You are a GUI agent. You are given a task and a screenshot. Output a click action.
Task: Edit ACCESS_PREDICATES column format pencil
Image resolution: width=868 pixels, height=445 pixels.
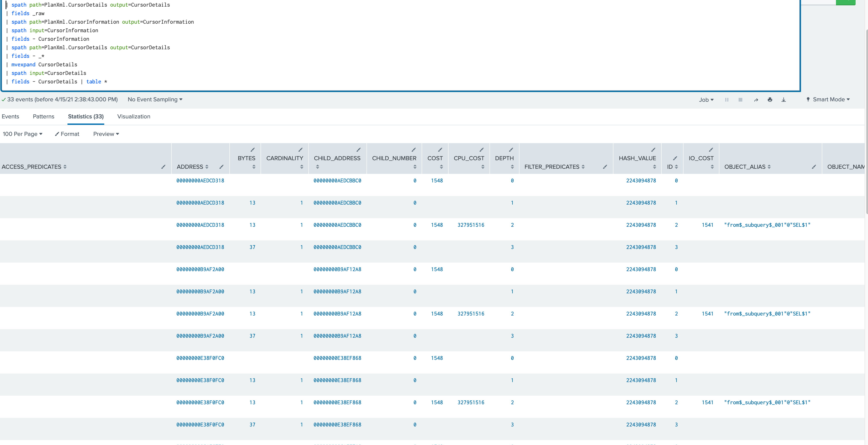point(163,167)
